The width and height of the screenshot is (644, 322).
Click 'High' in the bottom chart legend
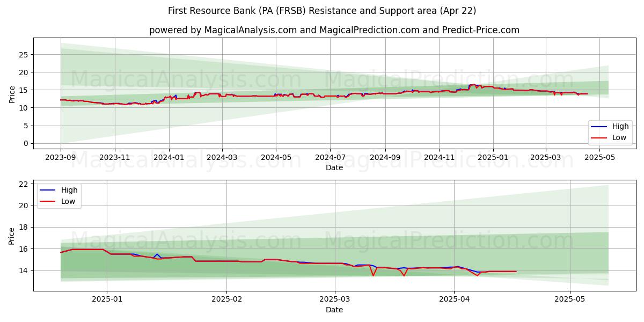69,190
